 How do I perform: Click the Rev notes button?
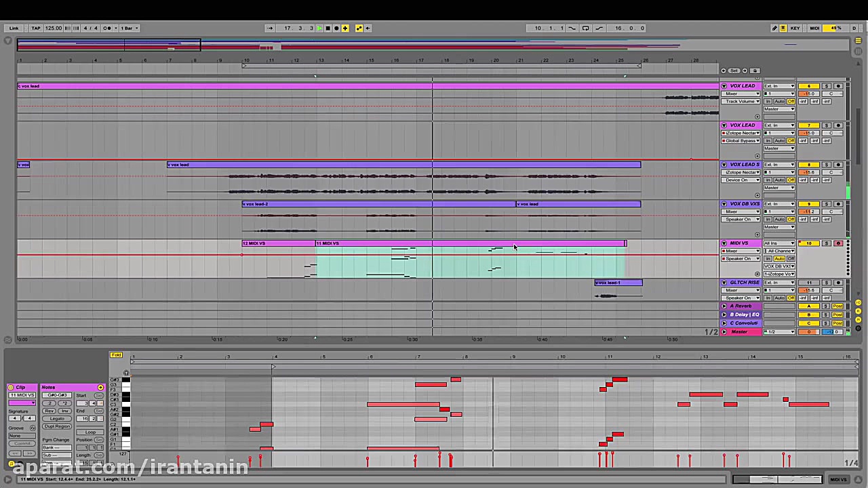[x=50, y=411]
